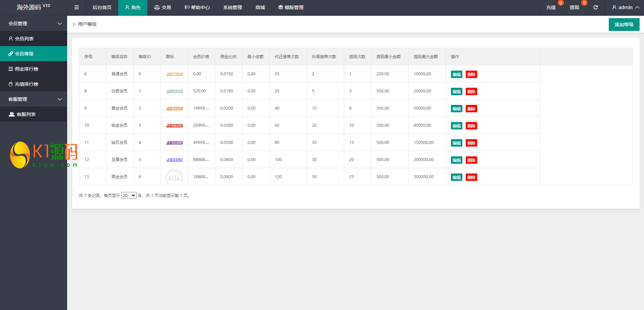Collapse the 客服管理 sidebar section
The image size is (644, 310).
pyautogui.click(x=34, y=99)
